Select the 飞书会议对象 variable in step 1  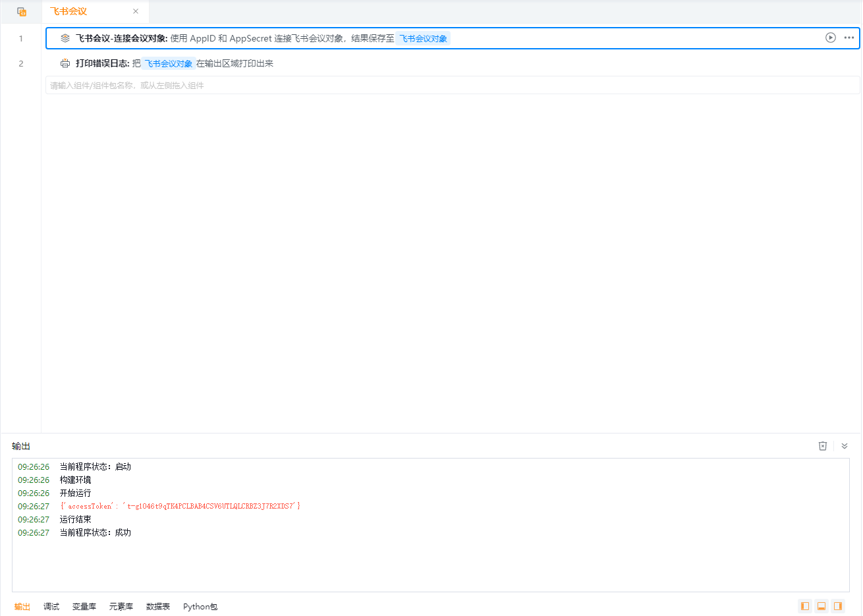point(423,39)
